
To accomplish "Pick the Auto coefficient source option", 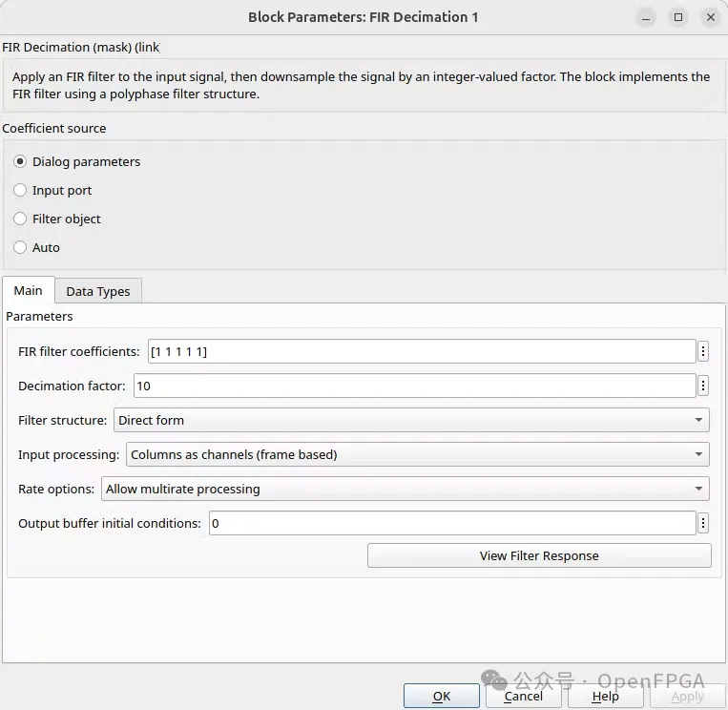I will pos(20,248).
